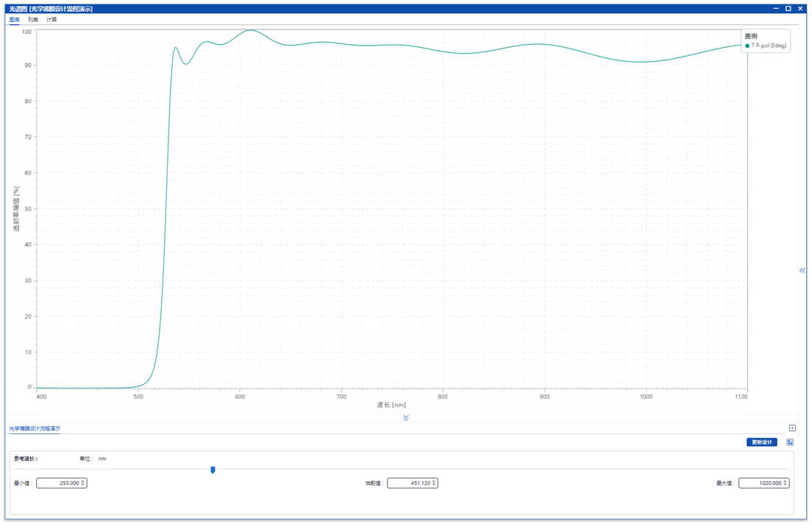Click the 当前值 input field
The width and height of the screenshot is (812, 529).
coord(409,483)
